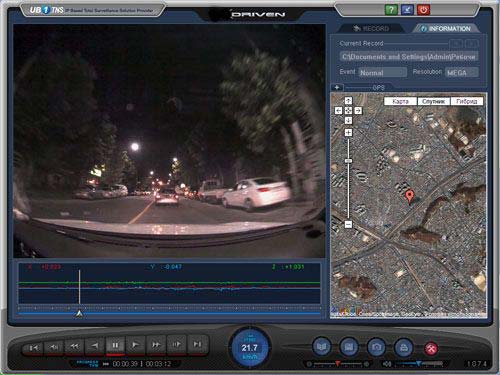Pan the map down
This screenshot has width=500, height=375.
(x=348, y=120)
